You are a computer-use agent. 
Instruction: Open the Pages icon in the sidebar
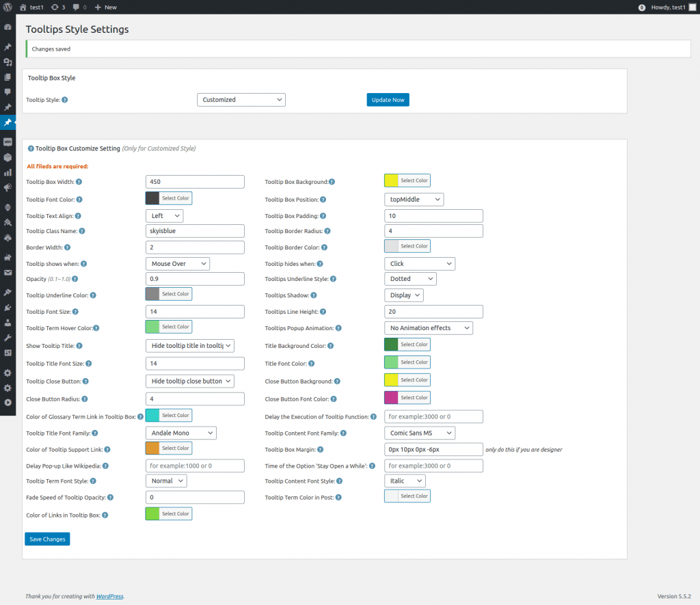[8, 77]
